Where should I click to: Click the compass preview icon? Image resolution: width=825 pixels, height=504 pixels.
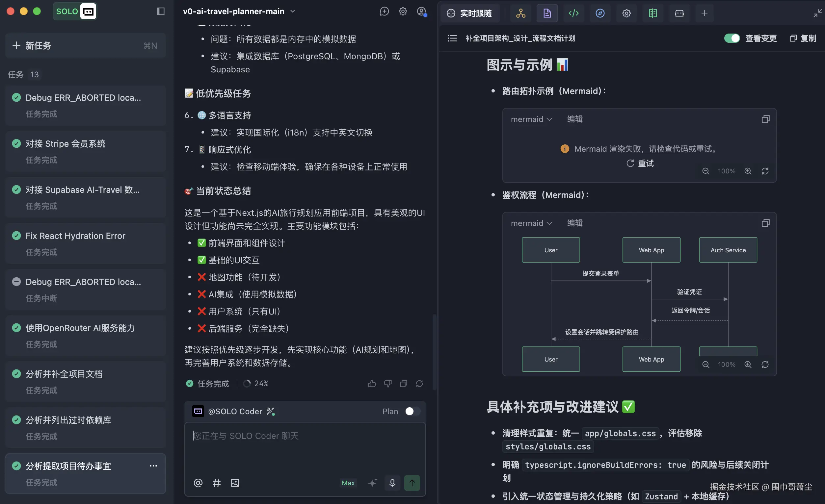[600, 13]
